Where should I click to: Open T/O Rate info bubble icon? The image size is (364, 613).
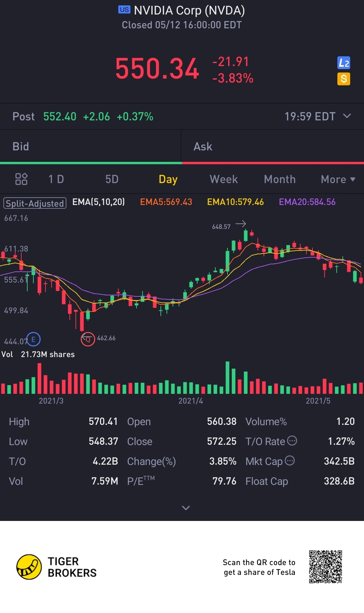click(x=292, y=441)
